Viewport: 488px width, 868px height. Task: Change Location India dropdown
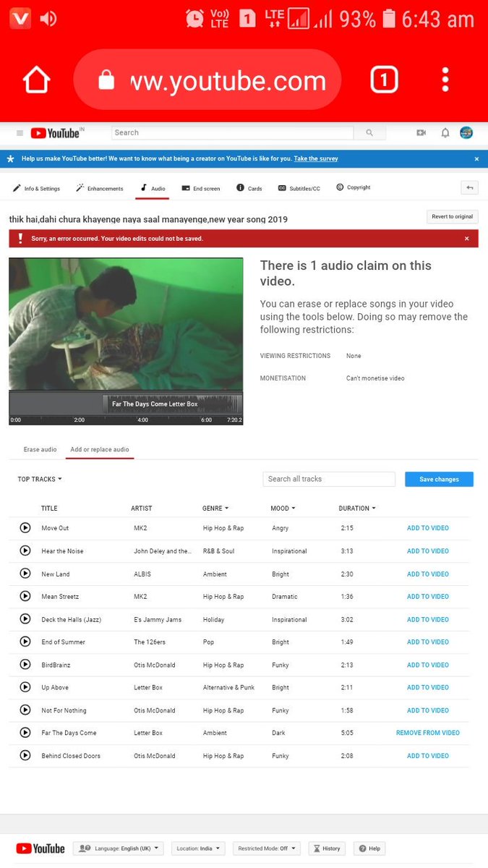198,848
